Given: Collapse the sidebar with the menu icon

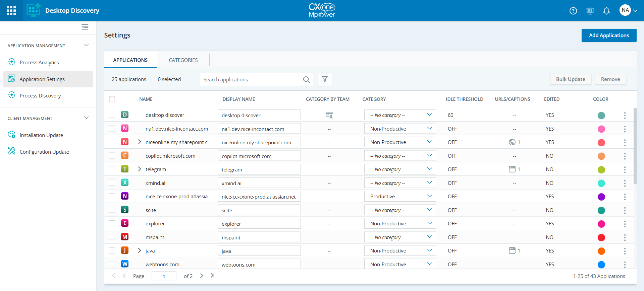Looking at the screenshot, I should click(85, 27).
